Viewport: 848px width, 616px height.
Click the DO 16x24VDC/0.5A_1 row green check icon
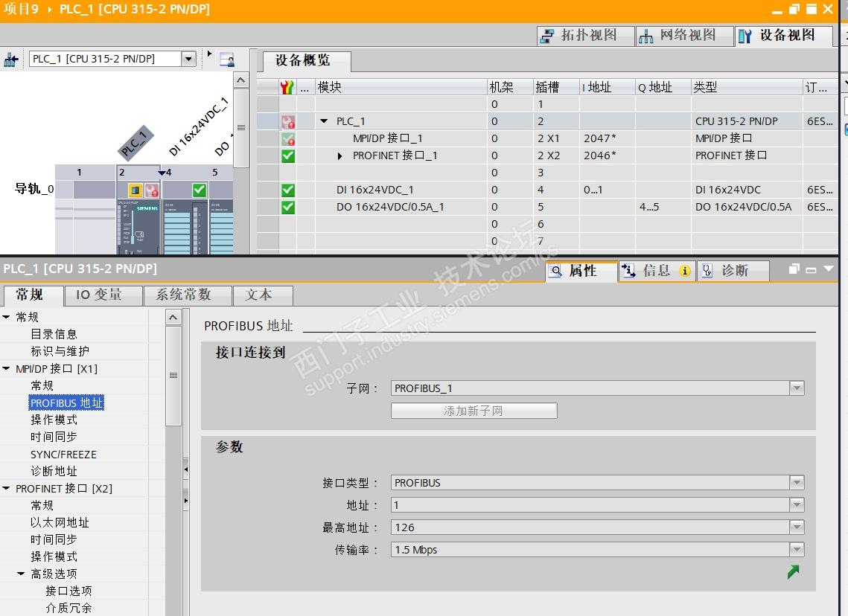coord(288,207)
